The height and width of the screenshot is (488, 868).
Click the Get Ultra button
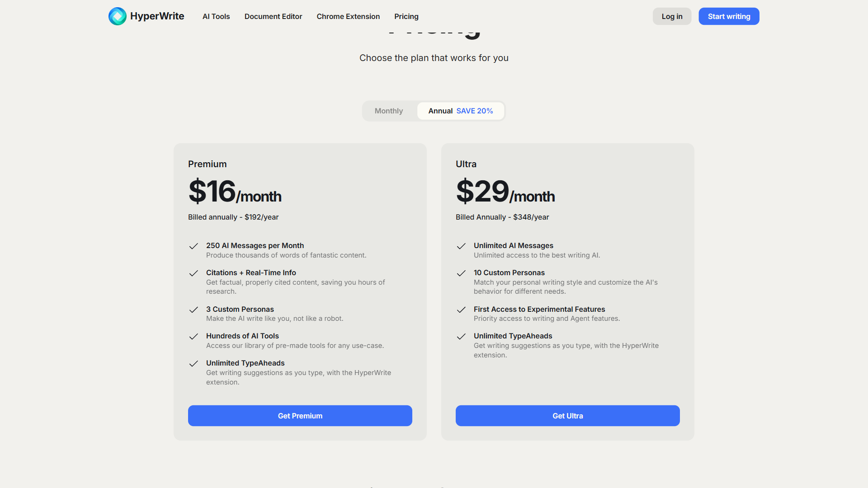tap(568, 416)
